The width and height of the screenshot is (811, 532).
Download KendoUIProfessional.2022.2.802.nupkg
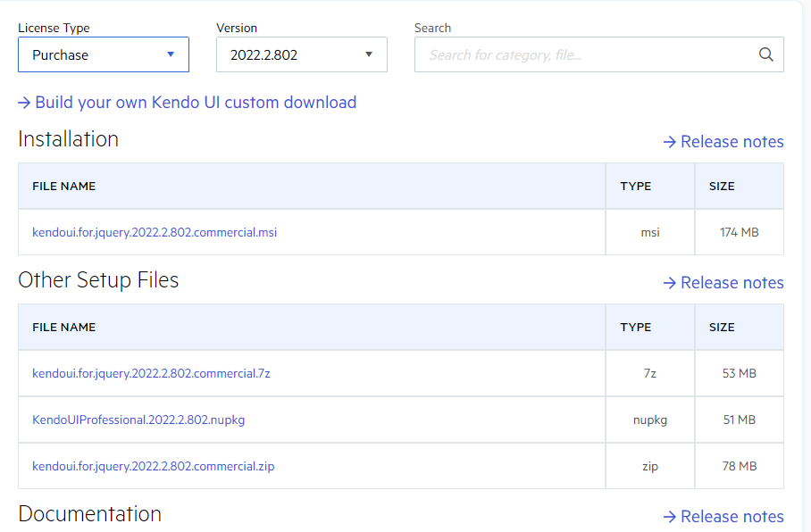pos(138,420)
